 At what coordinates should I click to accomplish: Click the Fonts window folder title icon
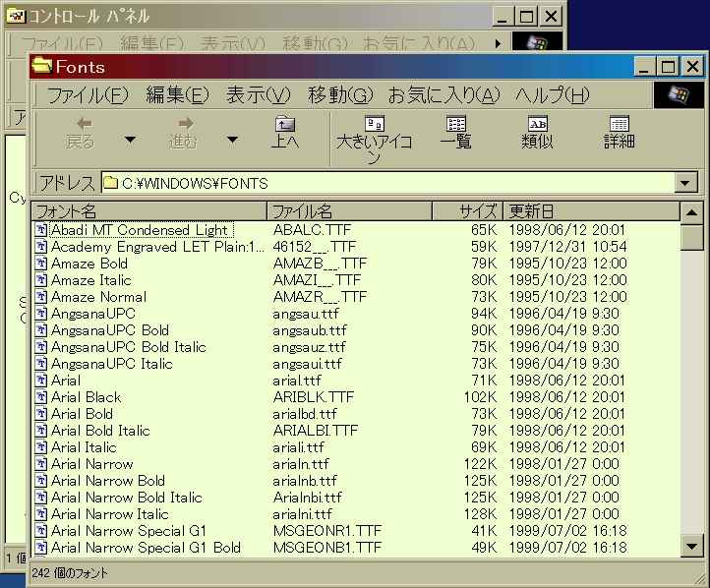[42, 66]
